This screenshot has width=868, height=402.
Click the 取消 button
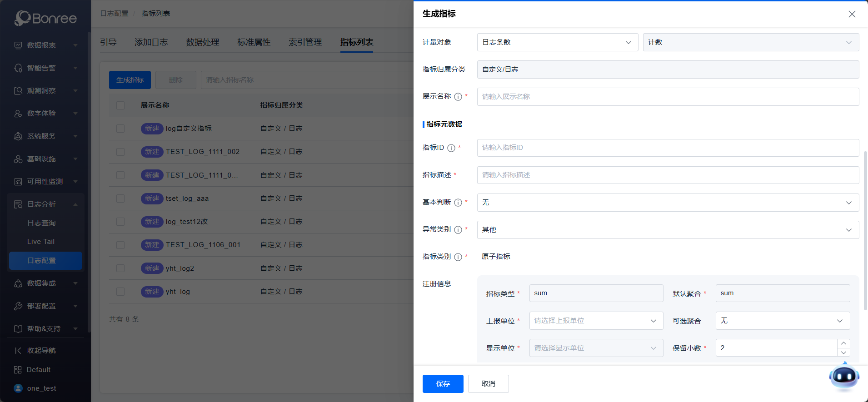click(x=488, y=384)
